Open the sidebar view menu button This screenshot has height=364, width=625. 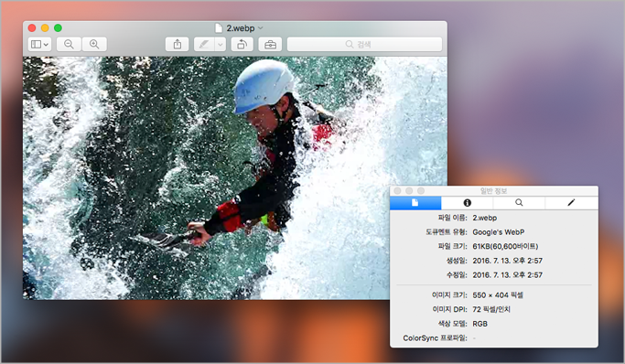40,44
